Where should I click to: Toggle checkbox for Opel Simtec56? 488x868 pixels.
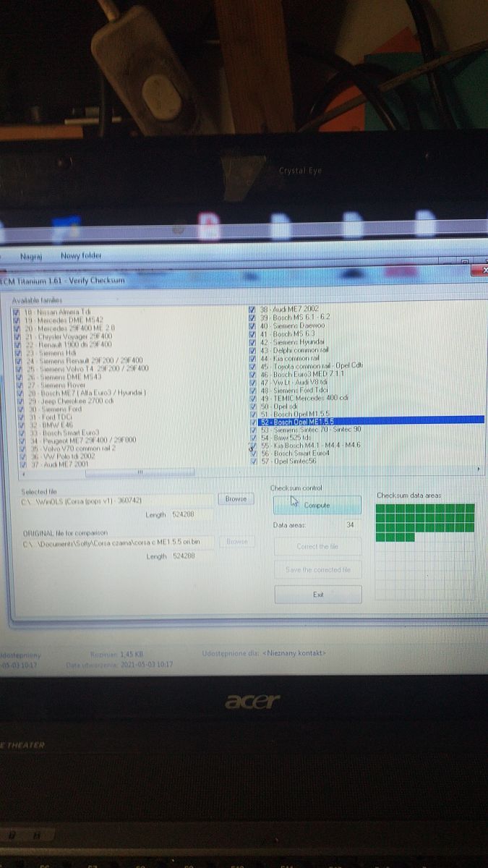point(252,461)
